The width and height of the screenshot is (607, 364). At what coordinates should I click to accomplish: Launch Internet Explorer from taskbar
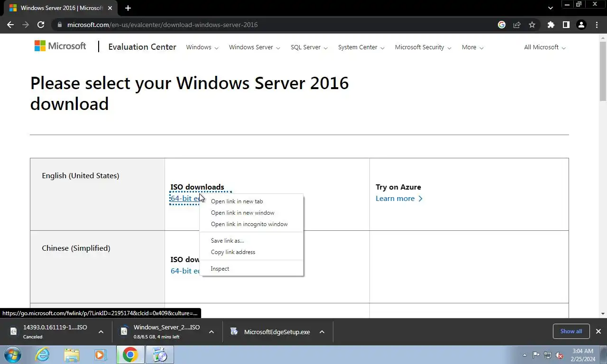[43, 355]
